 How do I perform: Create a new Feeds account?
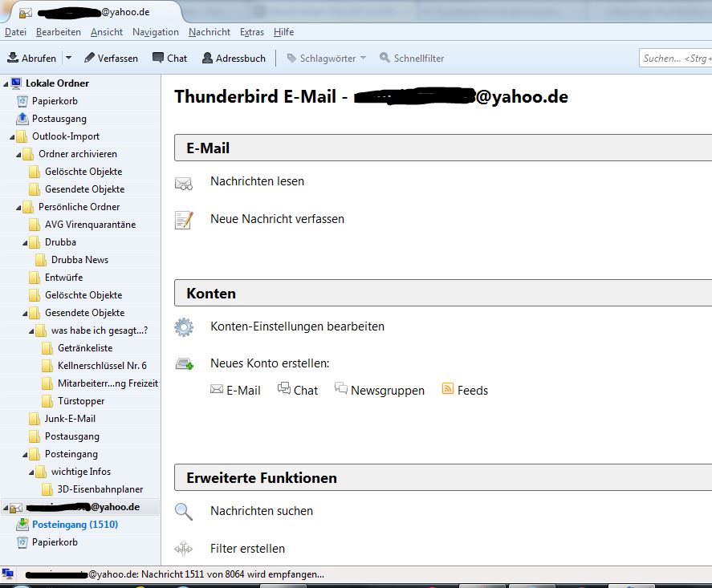coord(465,390)
